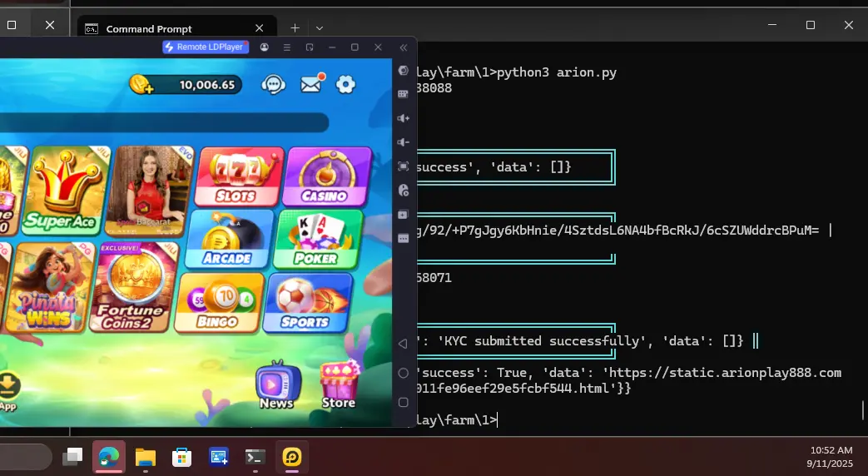This screenshot has width=868, height=476.
Task: Open the LDPlayer hamburger menu
Action: 287,47
